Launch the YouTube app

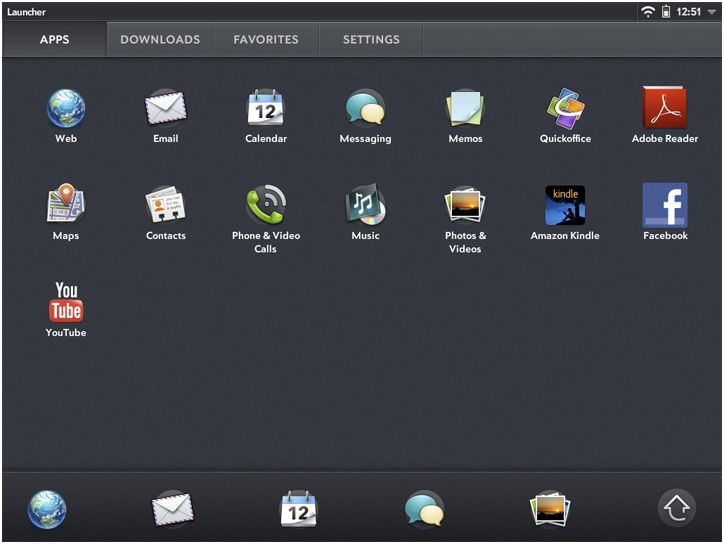point(66,302)
